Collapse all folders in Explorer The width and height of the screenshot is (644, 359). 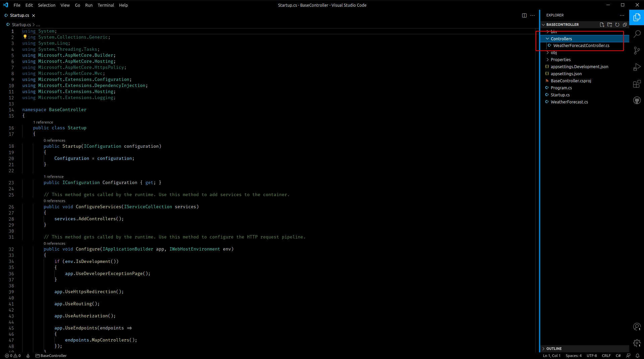625,25
